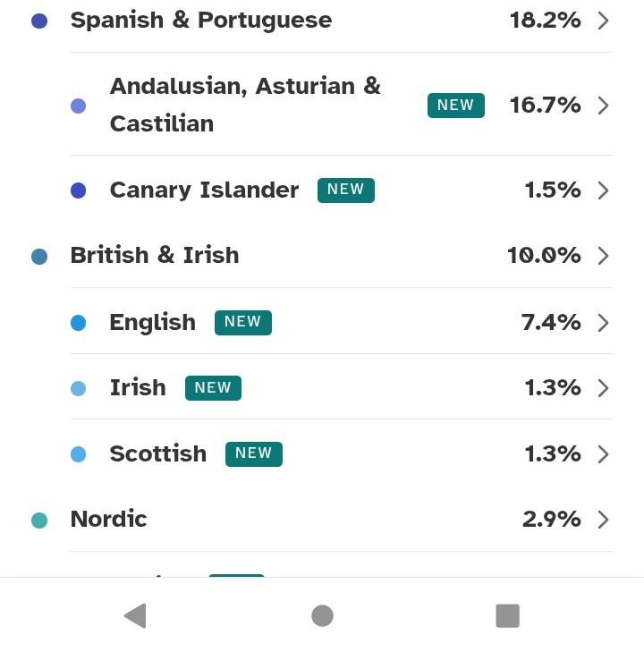644x652 pixels.
Task: Expand Spanish & Portuguese chevron arrow
Action: pos(603,21)
